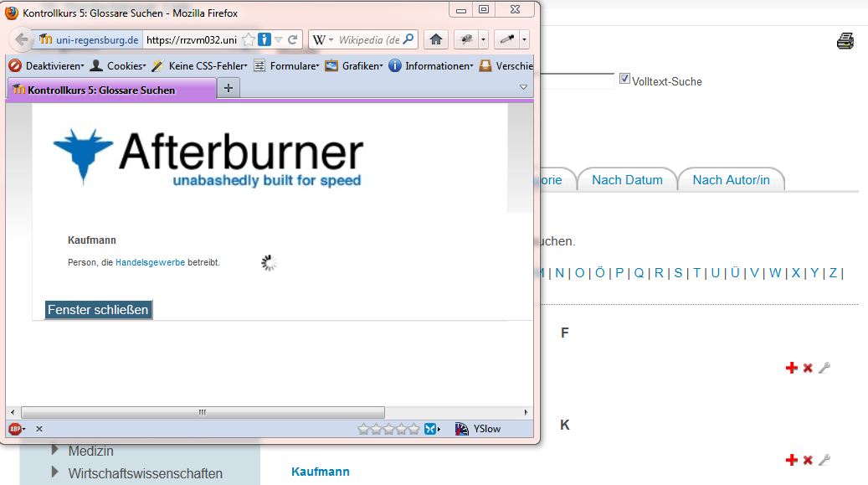This screenshot has height=485, width=868.
Task: Filter glossary by letter S
Action: click(678, 273)
